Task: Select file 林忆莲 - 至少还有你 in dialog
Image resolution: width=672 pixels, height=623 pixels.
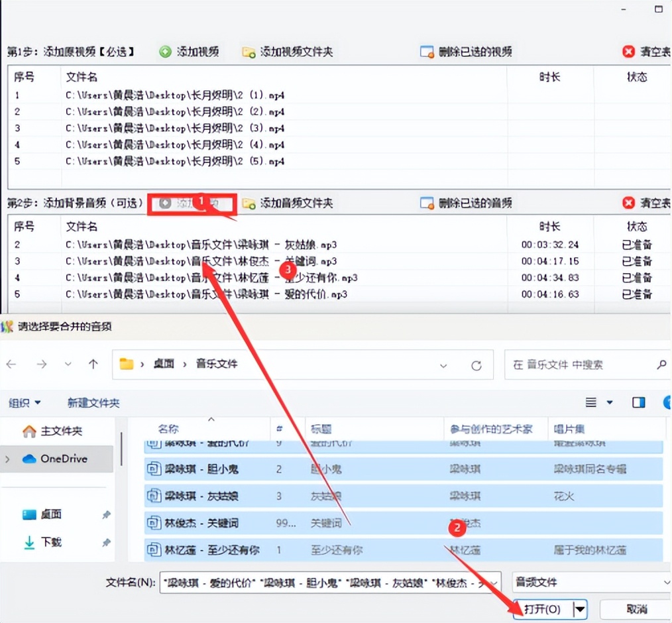Action: tap(404, 549)
